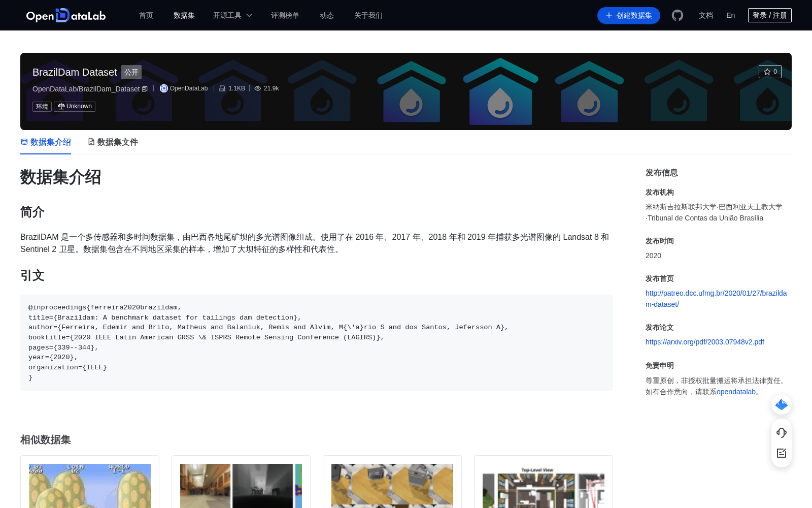
Task: Click the 登录 / 注册 button
Action: point(770,15)
